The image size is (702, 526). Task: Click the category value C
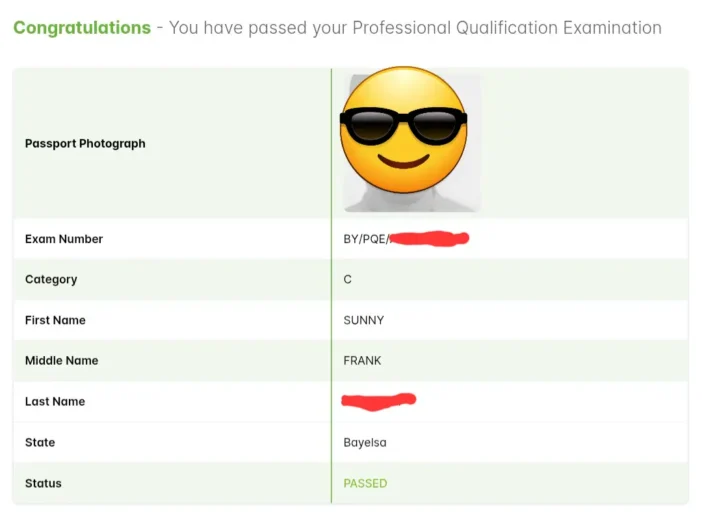tap(348, 280)
